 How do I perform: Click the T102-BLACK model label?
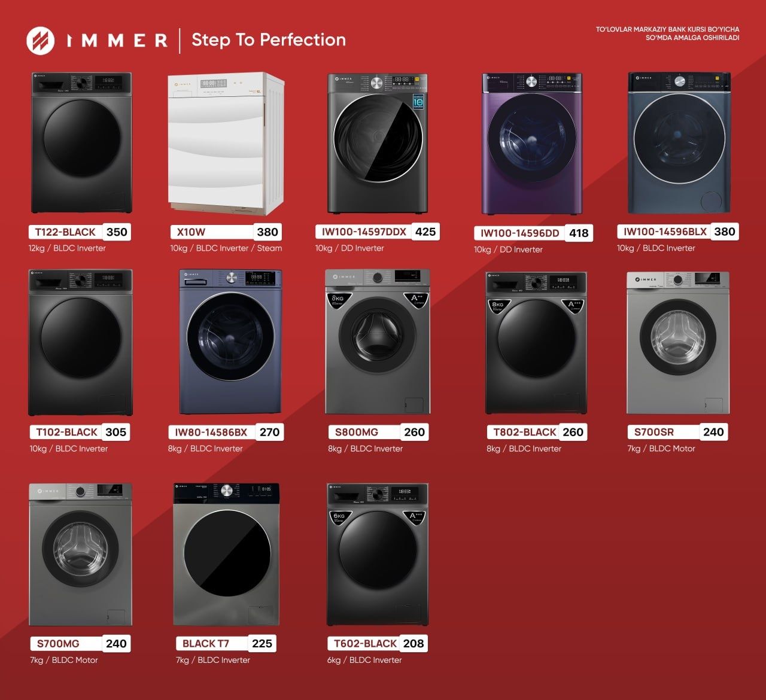(66, 432)
